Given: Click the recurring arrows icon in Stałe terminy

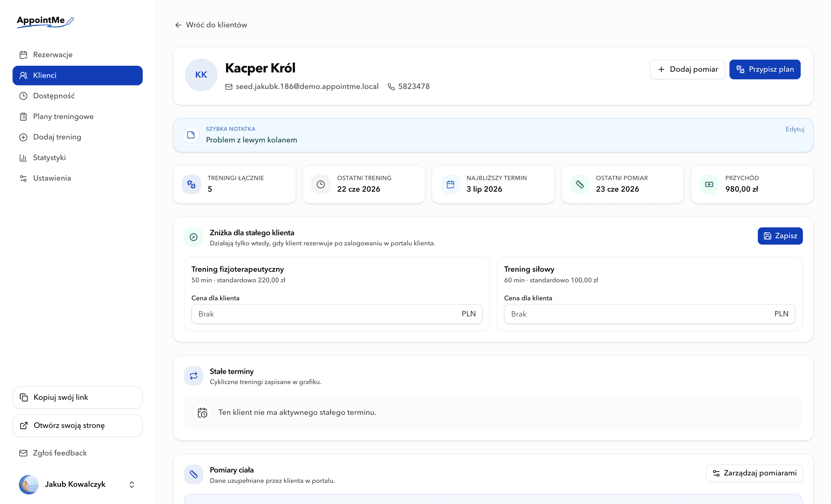Looking at the screenshot, I should pos(194,376).
